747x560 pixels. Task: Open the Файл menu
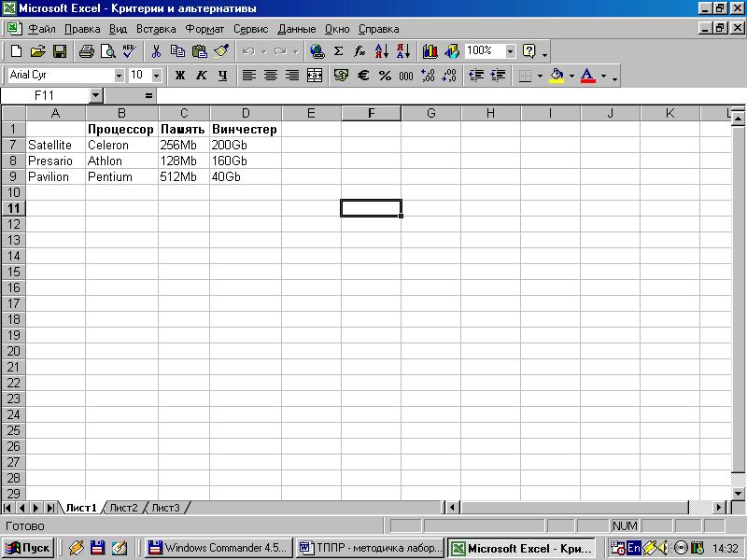[41, 29]
